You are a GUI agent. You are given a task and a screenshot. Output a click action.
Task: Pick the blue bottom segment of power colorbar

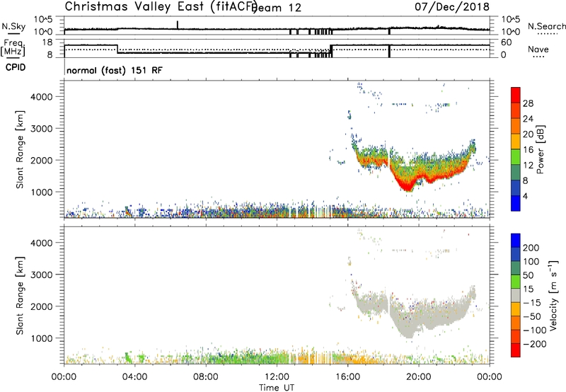[516, 203]
